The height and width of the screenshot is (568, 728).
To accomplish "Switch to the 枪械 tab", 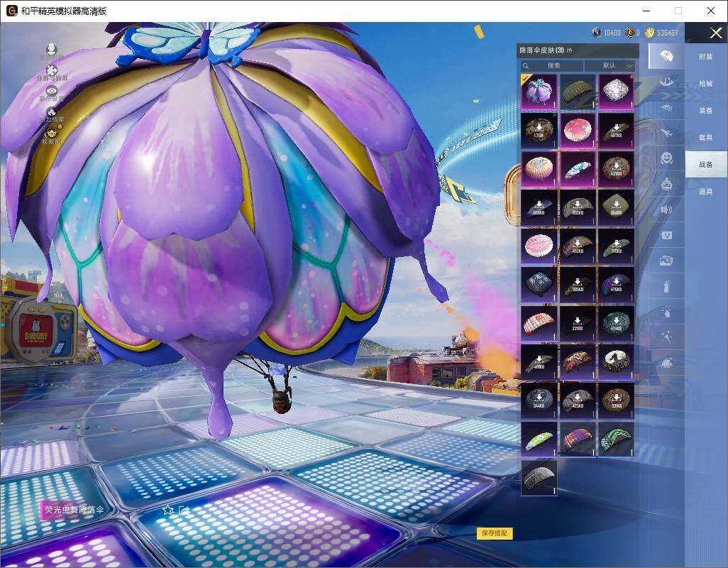I will pos(706,84).
